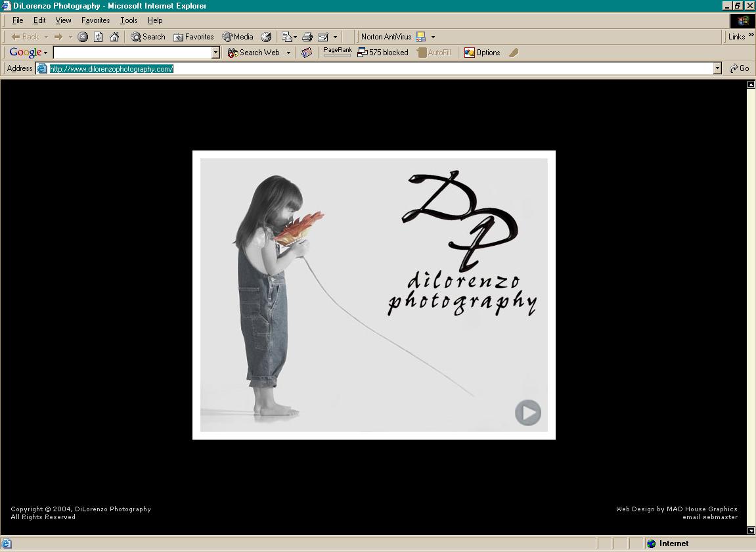Click the highlighter pencil icon
This screenshot has height=552, width=756.
coord(514,53)
